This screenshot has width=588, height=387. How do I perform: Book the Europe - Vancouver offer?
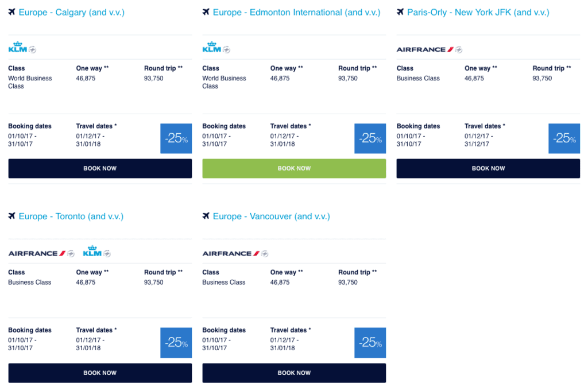pos(294,373)
